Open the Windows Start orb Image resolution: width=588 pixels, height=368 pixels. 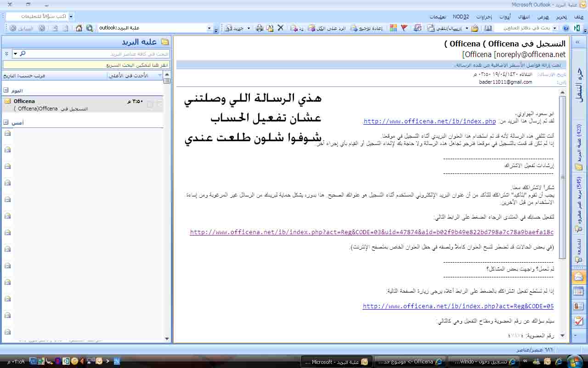point(576,361)
